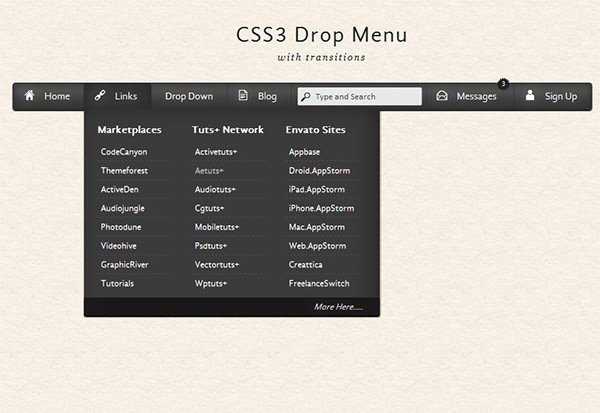Open the Audiojungle link
The width and height of the screenshot is (600, 413).
[123, 209]
